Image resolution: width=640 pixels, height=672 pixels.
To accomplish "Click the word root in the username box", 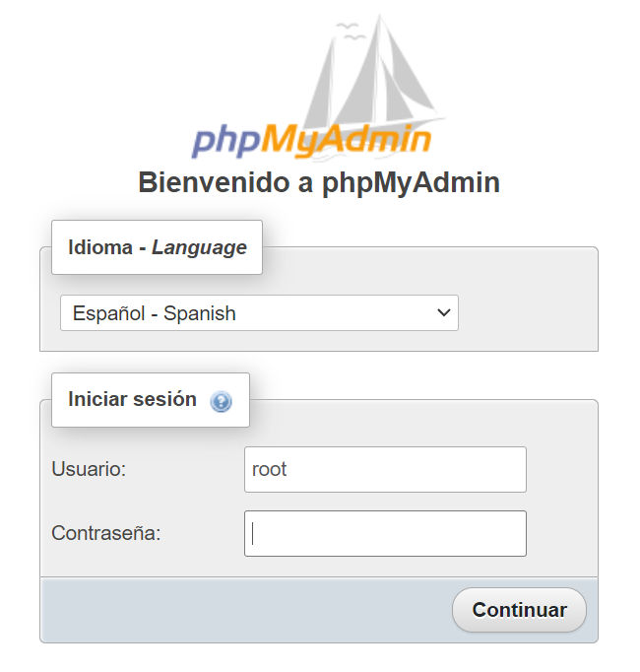I will click(x=269, y=469).
